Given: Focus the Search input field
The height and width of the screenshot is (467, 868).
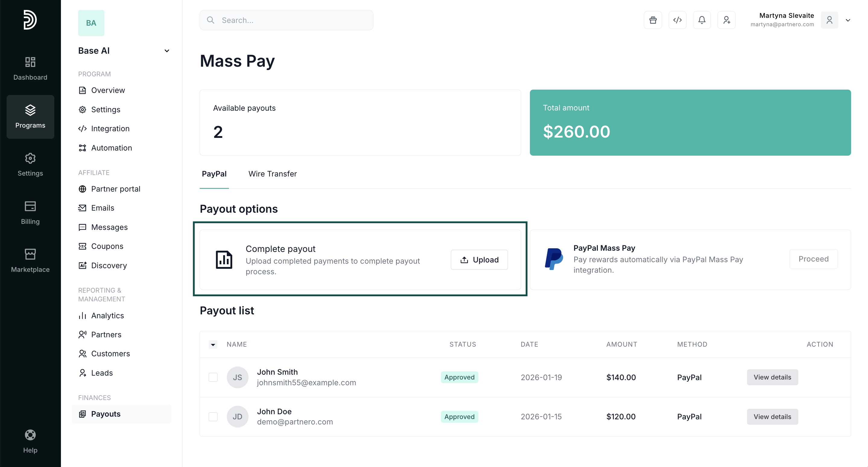Looking at the screenshot, I should [x=287, y=20].
